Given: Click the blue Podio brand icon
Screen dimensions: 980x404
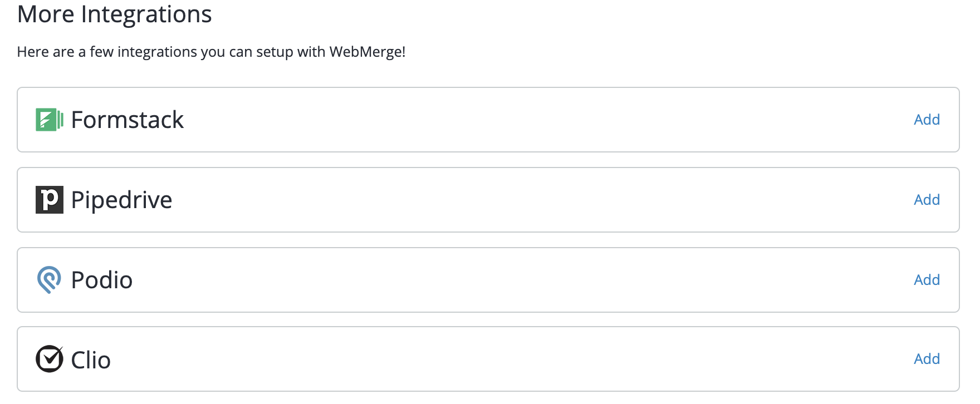Looking at the screenshot, I should (x=50, y=279).
